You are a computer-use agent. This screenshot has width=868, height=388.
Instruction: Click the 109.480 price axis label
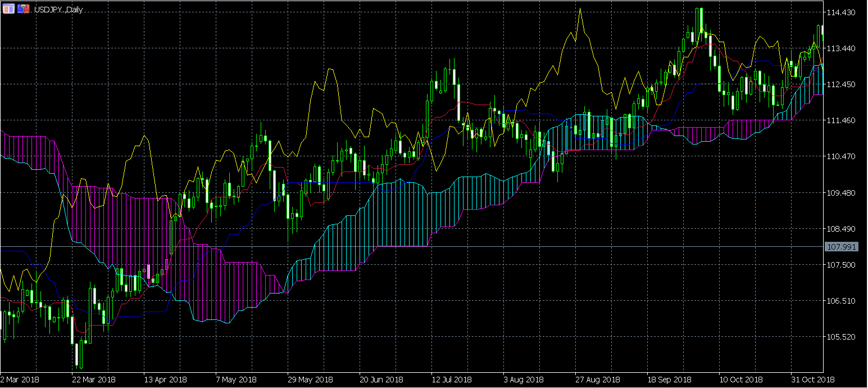841,193
